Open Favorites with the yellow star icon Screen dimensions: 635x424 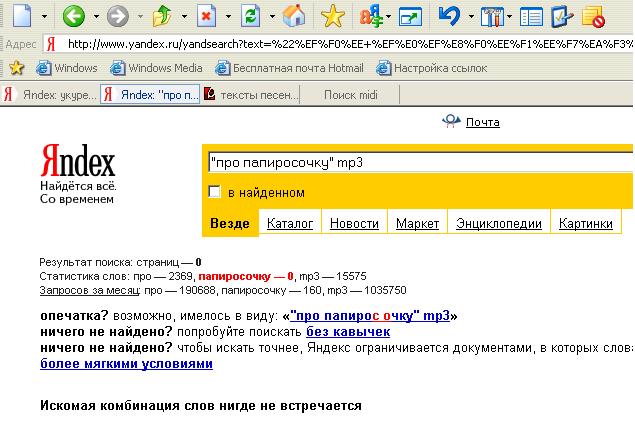click(332, 17)
